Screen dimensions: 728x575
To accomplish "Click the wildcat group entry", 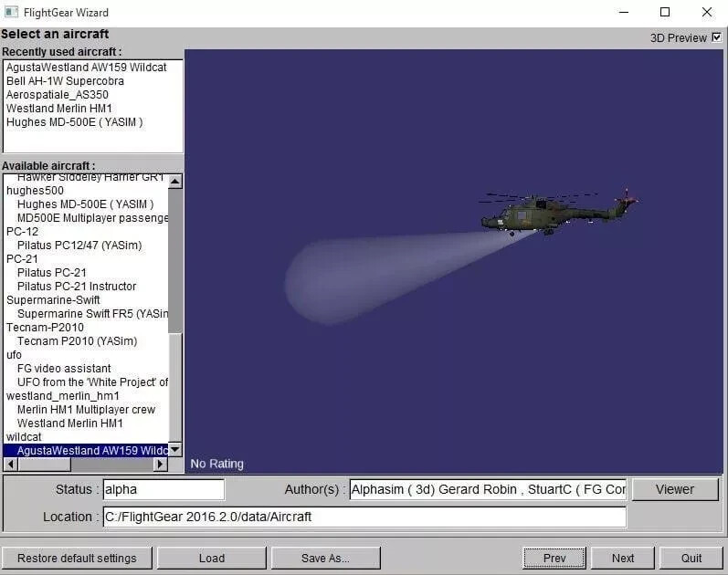I will [x=24, y=437].
